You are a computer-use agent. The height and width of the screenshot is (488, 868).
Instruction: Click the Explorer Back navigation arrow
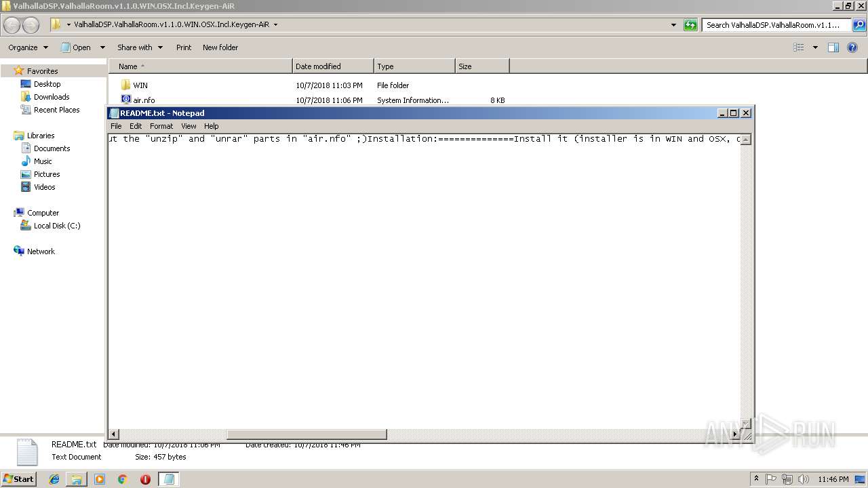pos(12,25)
